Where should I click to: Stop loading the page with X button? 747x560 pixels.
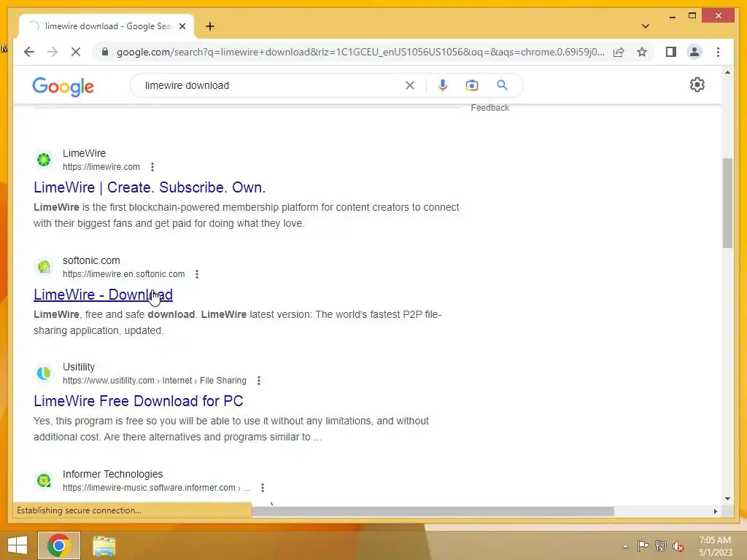click(x=76, y=52)
